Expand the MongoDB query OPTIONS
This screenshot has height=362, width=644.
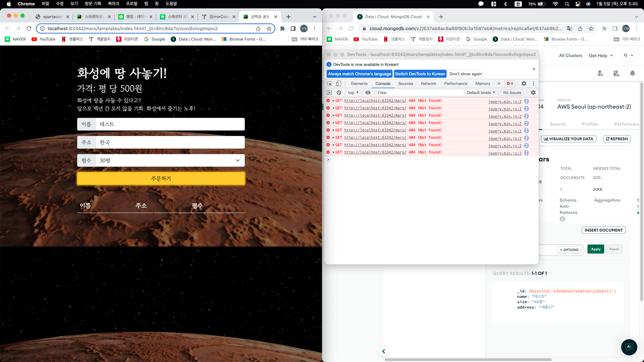point(569,250)
